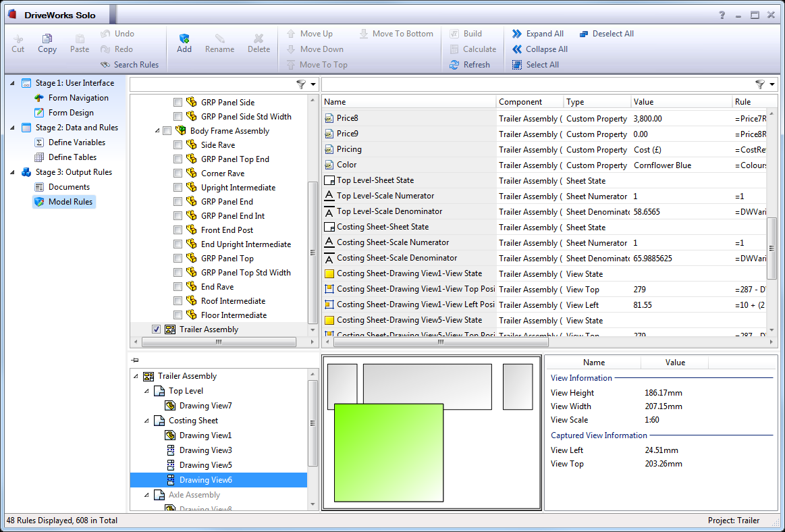The image size is (785, 532).
Task: Select Drawing View6 in tree
Action: 218,480
